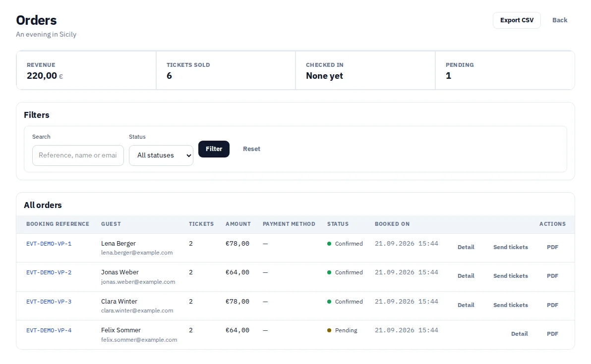591x364 pixels.
Task: Select email felix.sommer@example.com
Action: 139,340
